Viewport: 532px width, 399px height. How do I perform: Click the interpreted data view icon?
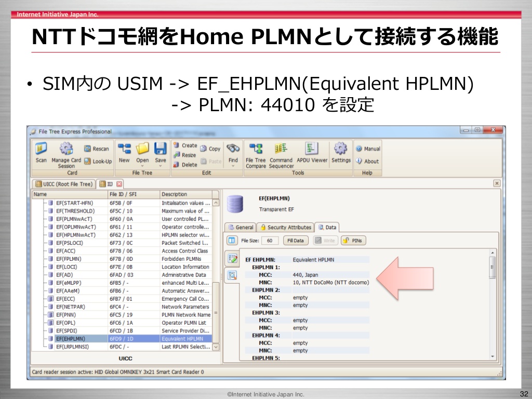tap(232, 275)
